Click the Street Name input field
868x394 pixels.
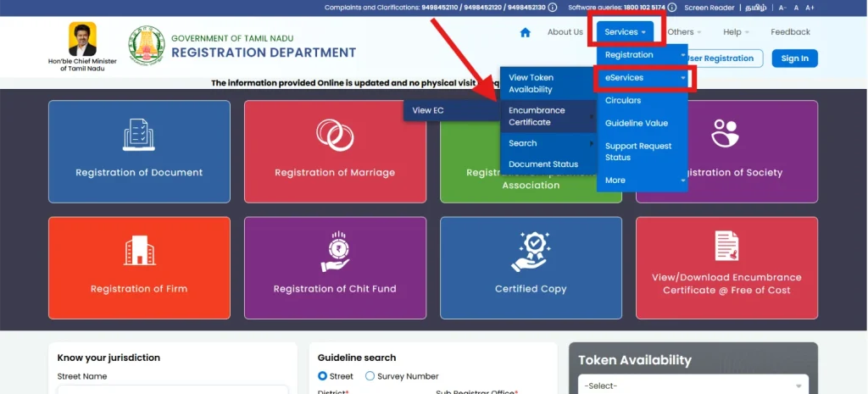(173, 390)
